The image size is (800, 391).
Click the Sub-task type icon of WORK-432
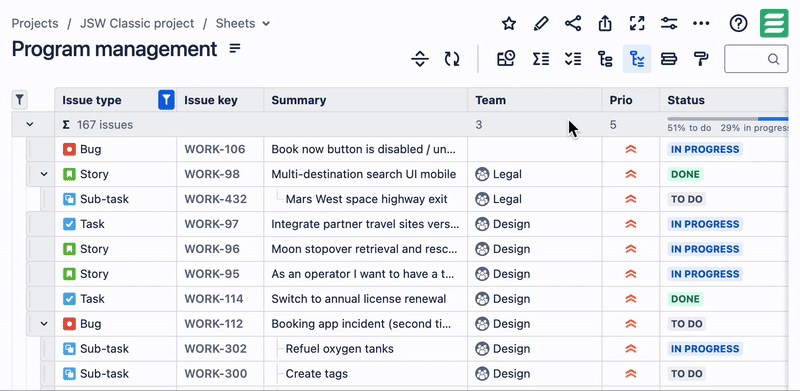(x=69, y=199)
